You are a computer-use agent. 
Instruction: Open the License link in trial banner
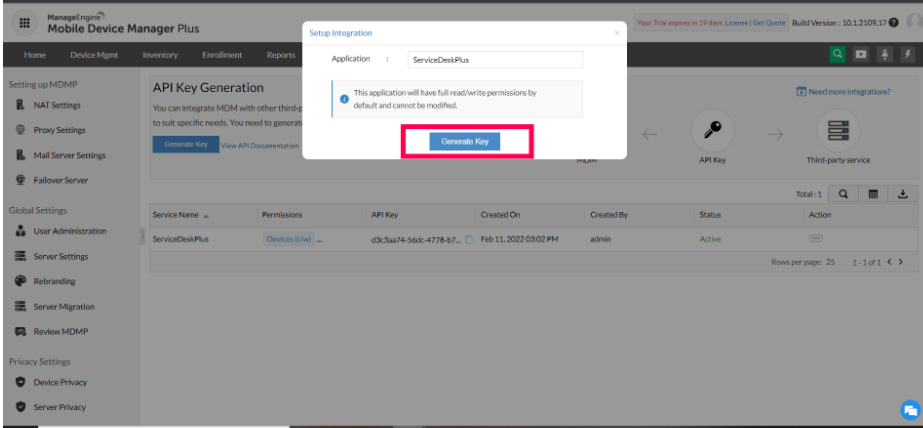pyautogui.click(x=736, y=23)
